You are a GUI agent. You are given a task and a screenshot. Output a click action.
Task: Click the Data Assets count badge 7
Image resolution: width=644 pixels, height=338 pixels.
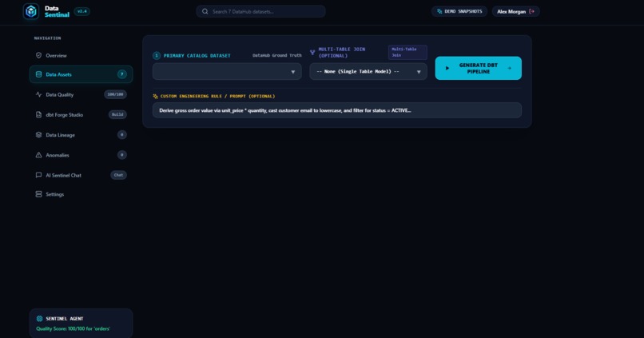[x=121, y=74]
